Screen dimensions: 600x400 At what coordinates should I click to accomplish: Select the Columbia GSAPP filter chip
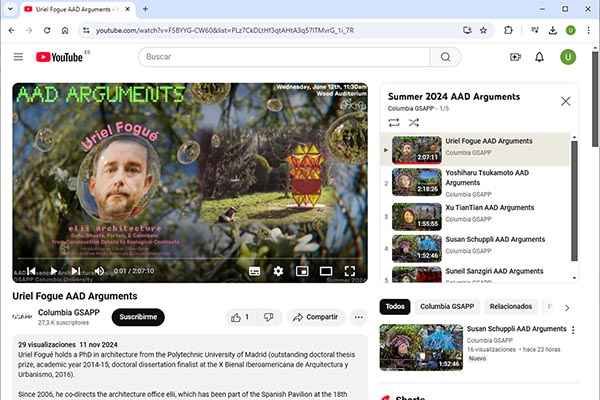click(x=446, y=307)
